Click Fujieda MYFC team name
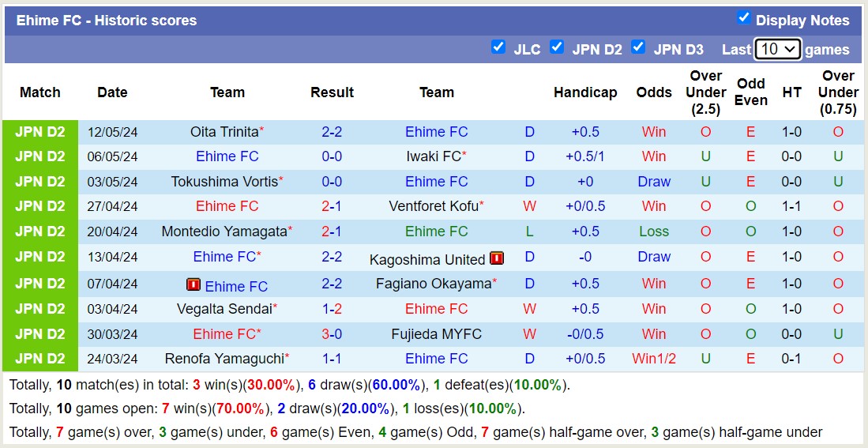 tap(436, 334)
